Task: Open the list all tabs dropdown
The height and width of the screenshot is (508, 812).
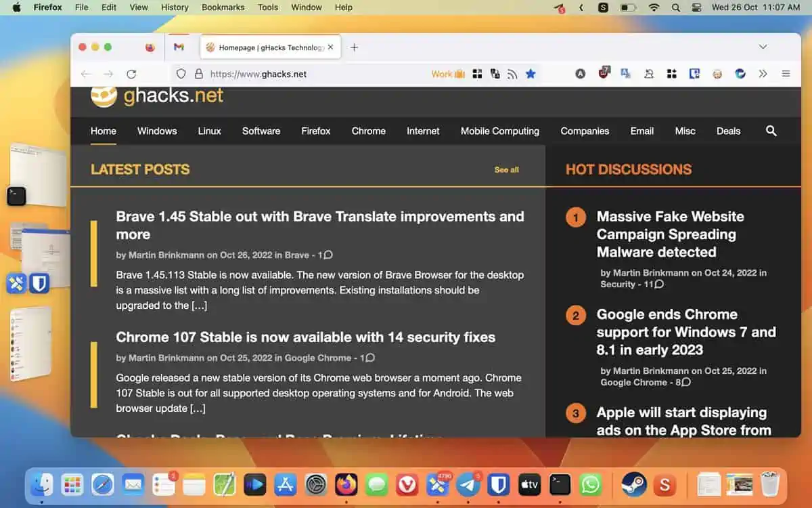Action: 763,47
